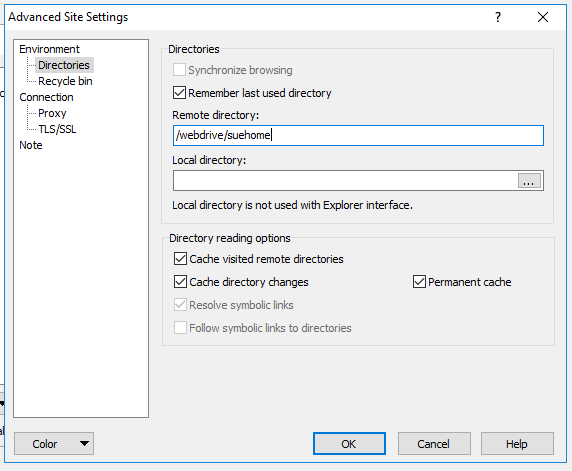The image size is (572, 471).
Task: Toggle the Permanent cache checkbox
Action: point(419,282)
